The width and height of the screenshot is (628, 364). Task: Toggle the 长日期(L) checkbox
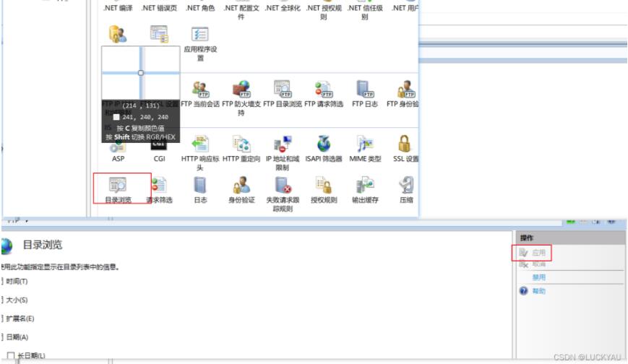(11, 355)
